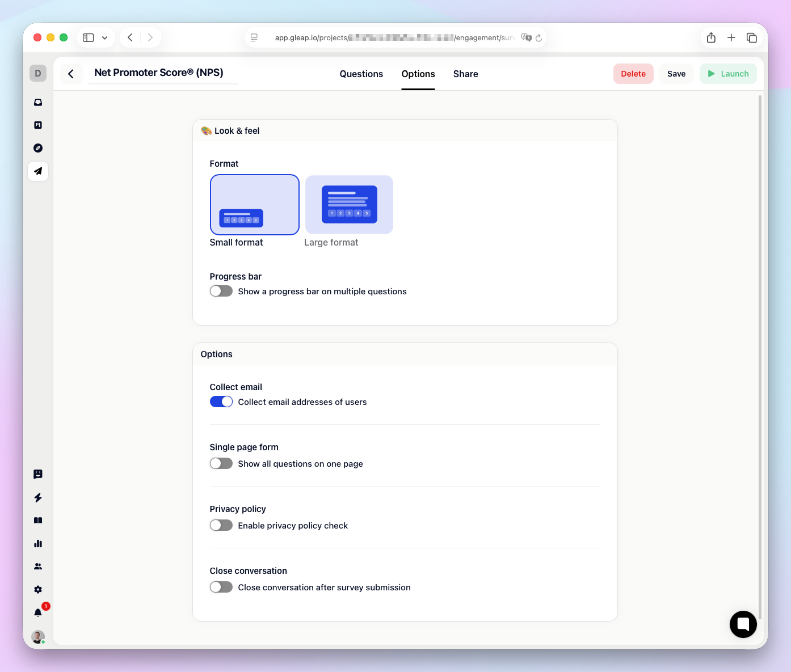Open a new browser tab
Image resolution: width=791 pixels, height=672 pixels.
731,37
